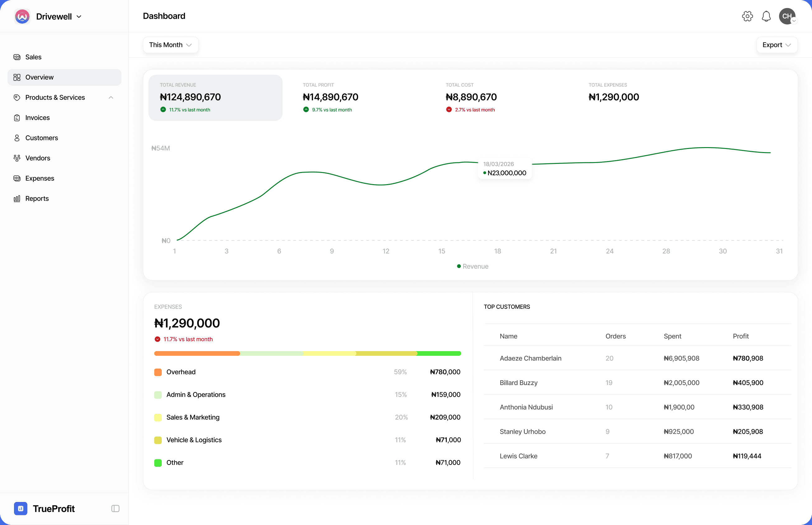Open the Export dropdown

777,45
